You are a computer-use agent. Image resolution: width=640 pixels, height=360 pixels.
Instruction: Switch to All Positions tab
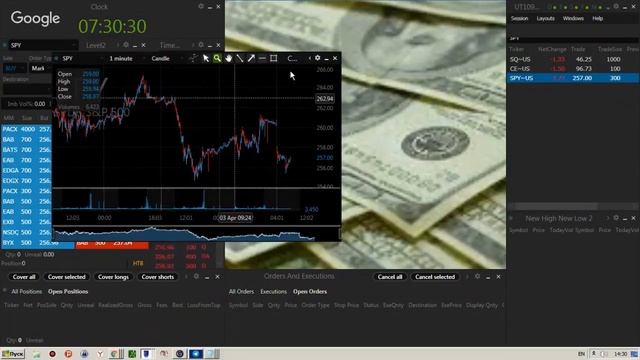[27, 291]
